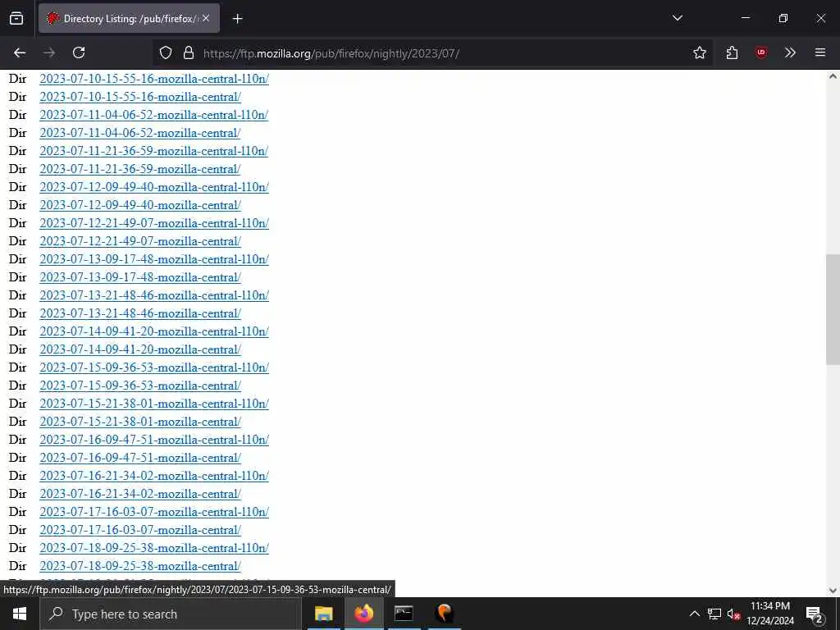Open the notification center icon
The width and height of the screenshot is (840, 630).
815,614
